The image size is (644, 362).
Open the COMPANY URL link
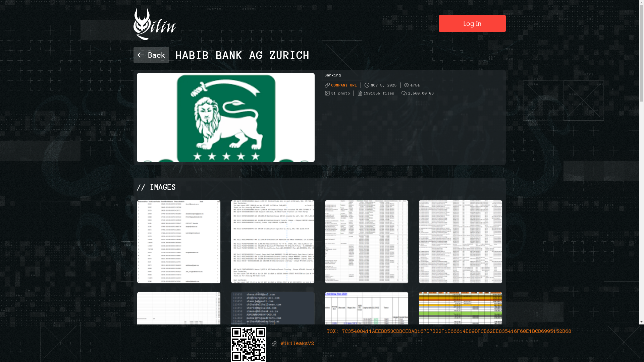(344, 85)
